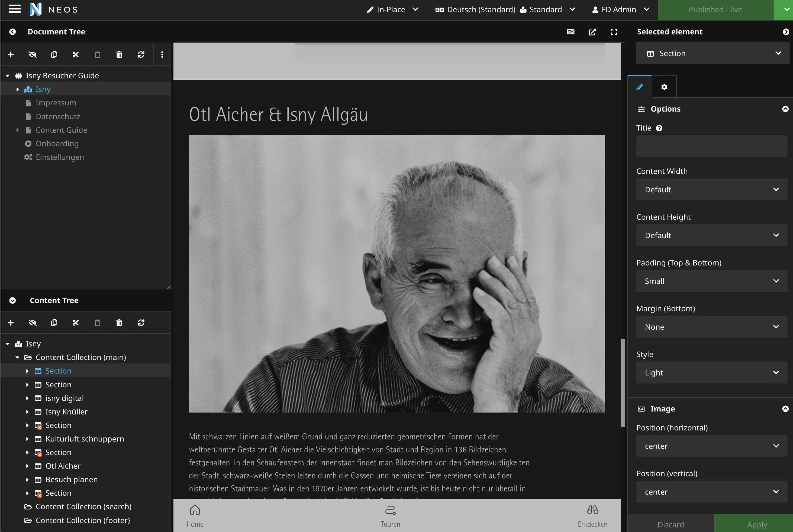The image size is (793, 532).
Task: Show keyboard shortcuts icon
Action: pos(571,31)
